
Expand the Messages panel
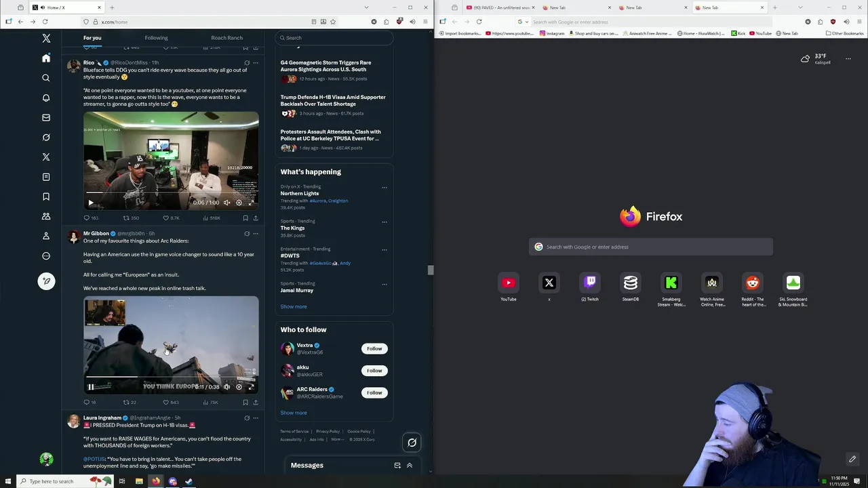tap(410, 466)
